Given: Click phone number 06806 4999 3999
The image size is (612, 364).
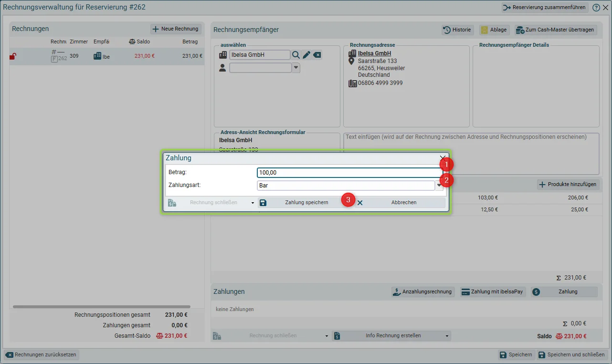Looking at the screenshot, I should (380, 83).
